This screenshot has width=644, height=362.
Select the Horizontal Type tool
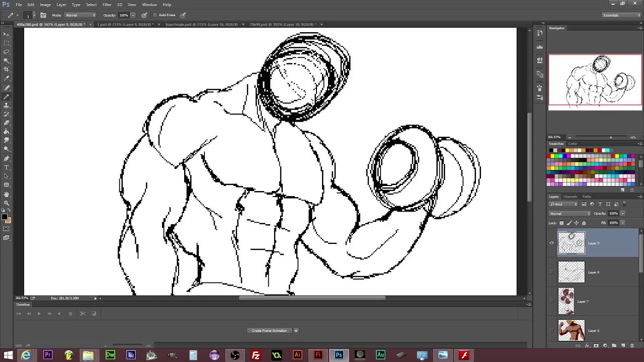pos(7,167)
